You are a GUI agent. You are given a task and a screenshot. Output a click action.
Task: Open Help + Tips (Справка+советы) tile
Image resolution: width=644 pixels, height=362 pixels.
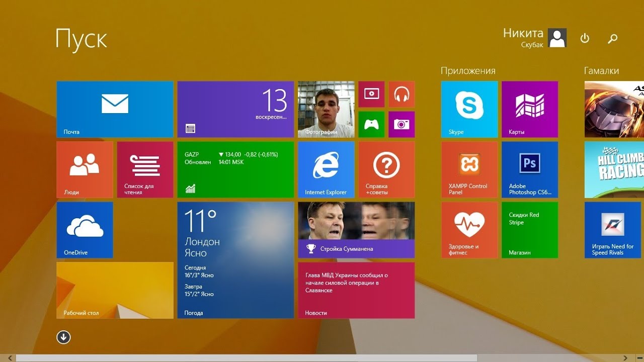pos(386,169)
